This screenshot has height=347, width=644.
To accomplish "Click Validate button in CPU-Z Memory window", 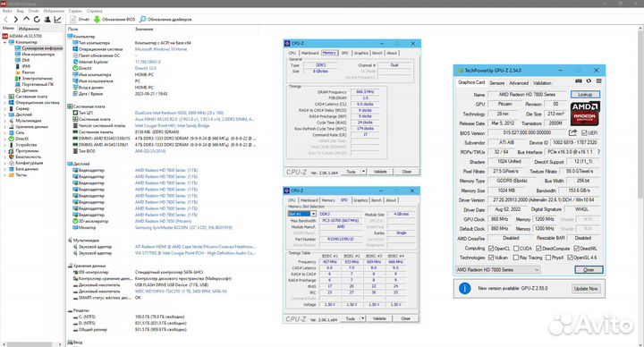I will tap(380, 172).
